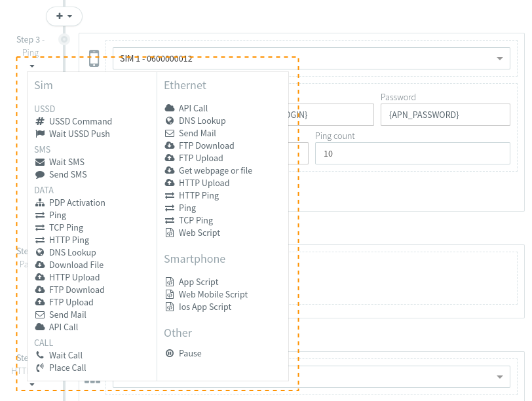532x401 pixels.
Task: Toggle the Step 3 Ping type caret
Action: (31, 66)
